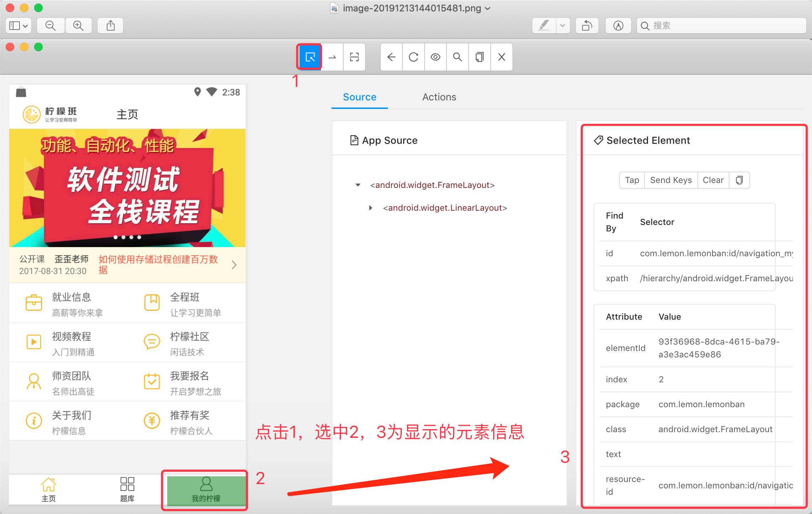Screen dimensions: 812x514
Task: Open Preview sidebar view dropdown
Action: point(19,26)
